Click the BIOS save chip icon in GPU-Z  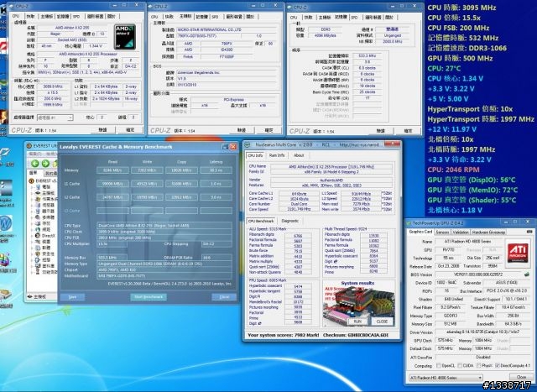(528, 274)
